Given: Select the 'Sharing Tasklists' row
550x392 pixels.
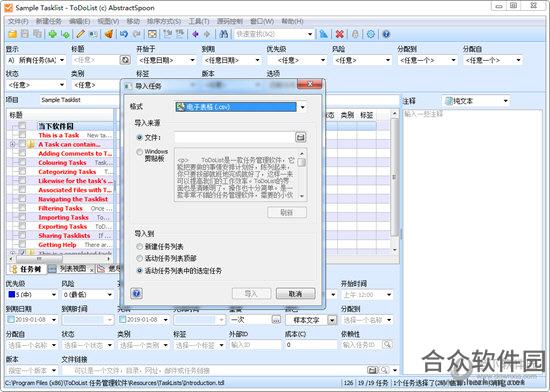Looking at the screenshot, I should click(64, 236).
